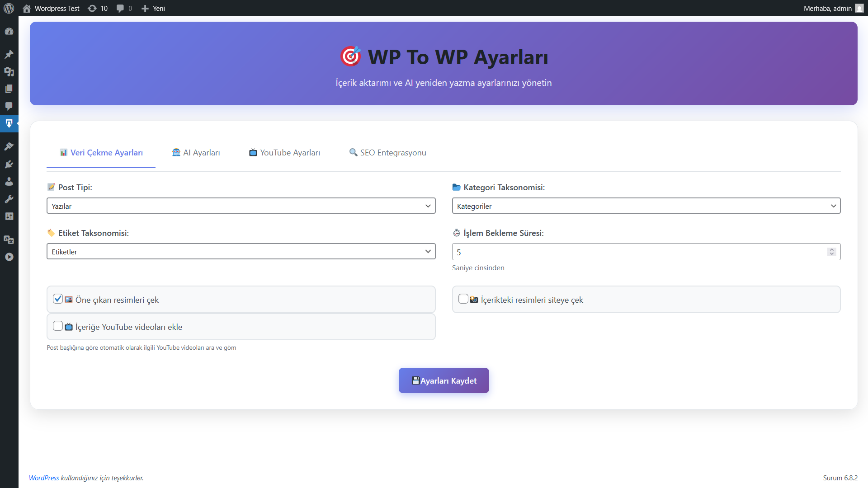Image resolution: width=868 pixels, height=488 pixels.
Task: Click the 'kullandığınız için teşekkürler.' footer text
Action: [102, 478]
